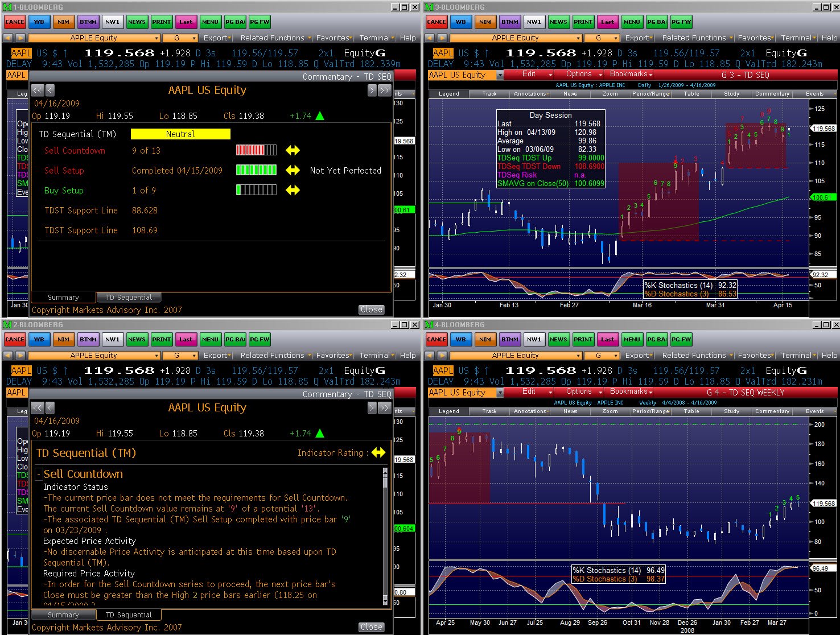Click yellow double arrow on Buy Setup row
This screenshot has height=635, width=840.
point(293,190)
